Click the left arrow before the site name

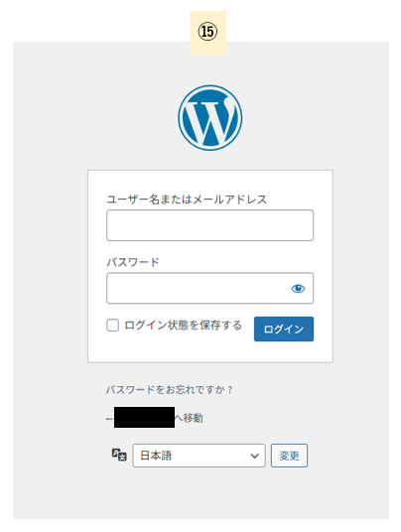click(x=109, y=419)
